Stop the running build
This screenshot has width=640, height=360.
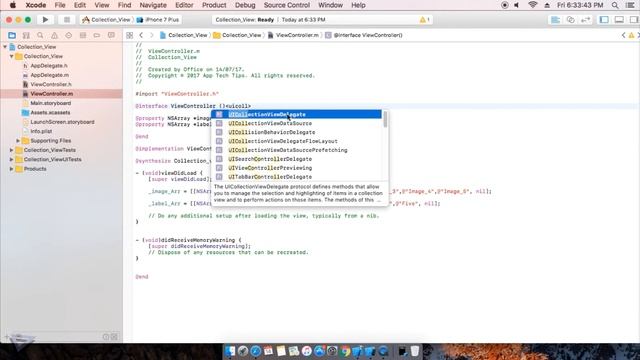(67, 20)
